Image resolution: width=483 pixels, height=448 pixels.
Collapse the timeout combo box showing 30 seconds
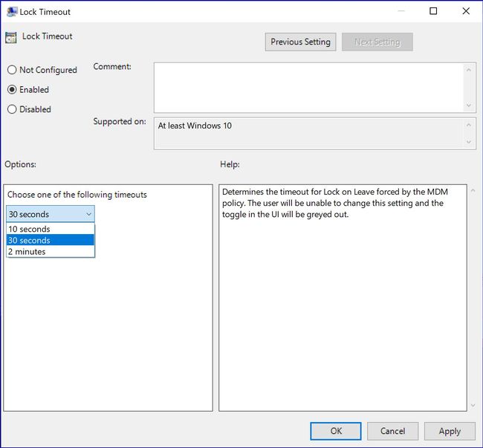click(51, 214)
